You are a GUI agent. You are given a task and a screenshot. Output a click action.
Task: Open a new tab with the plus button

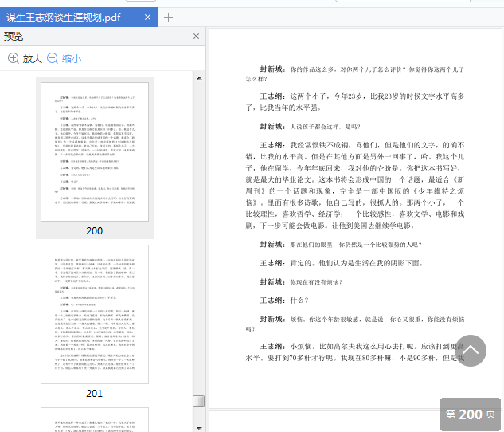(x=168, y=17)
